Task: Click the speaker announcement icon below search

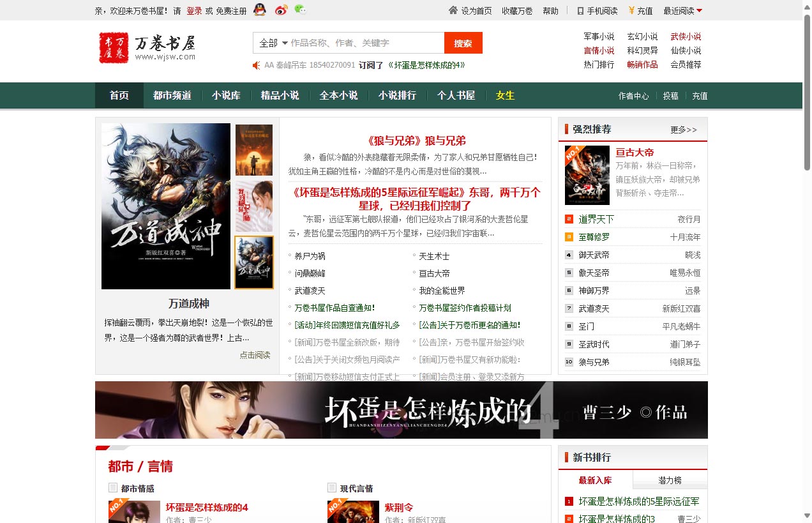Action: [257, 65]
